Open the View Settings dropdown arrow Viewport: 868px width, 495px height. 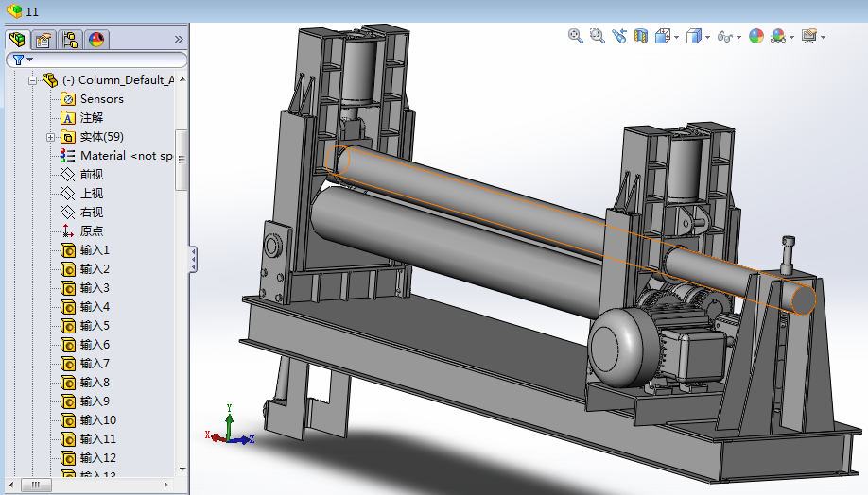[824, 38]
